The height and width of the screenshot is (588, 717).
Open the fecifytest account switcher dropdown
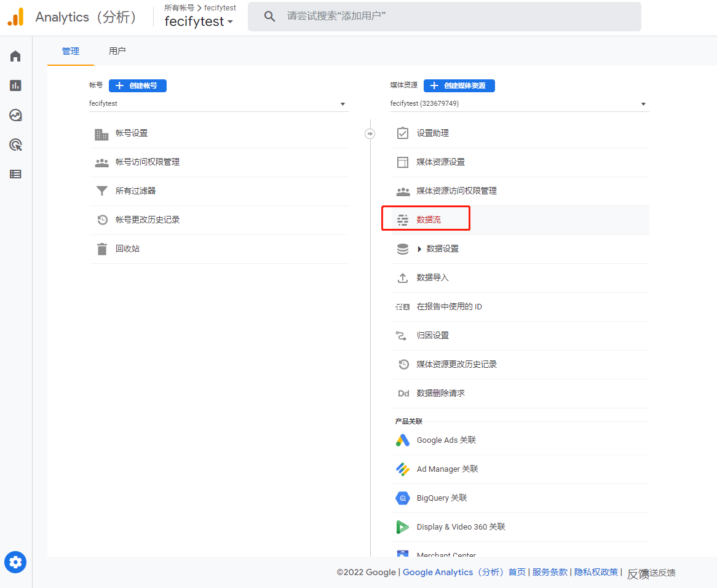(x=199, y=22)
